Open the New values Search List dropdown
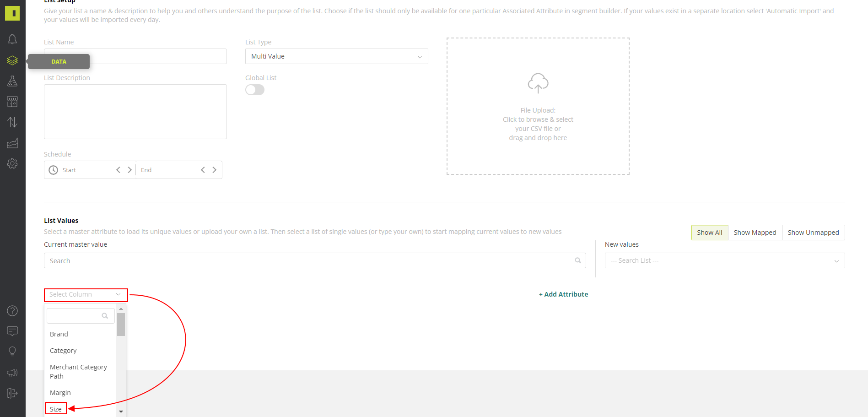This screenshot has width=868, height=417. click(x=725, y=260)
